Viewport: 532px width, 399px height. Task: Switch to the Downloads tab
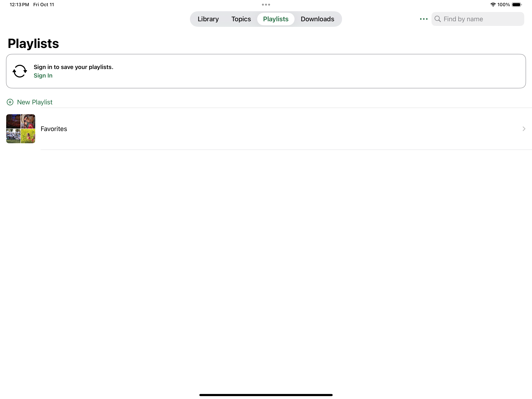point(317,19)
